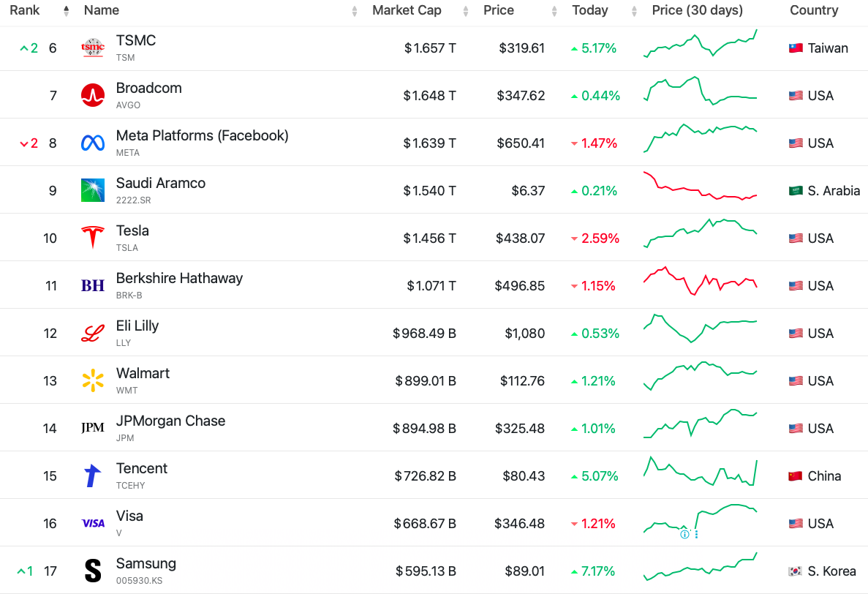Click the Walmart yellow spark logo

click(93, 381)
